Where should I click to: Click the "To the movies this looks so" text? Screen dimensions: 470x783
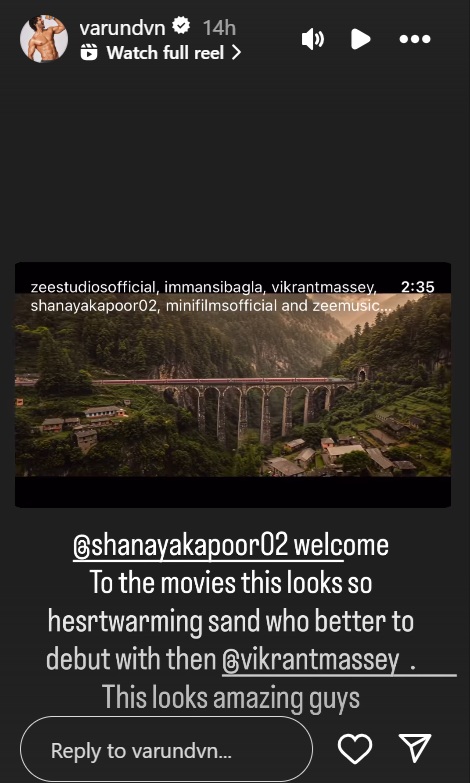(231, 583)
